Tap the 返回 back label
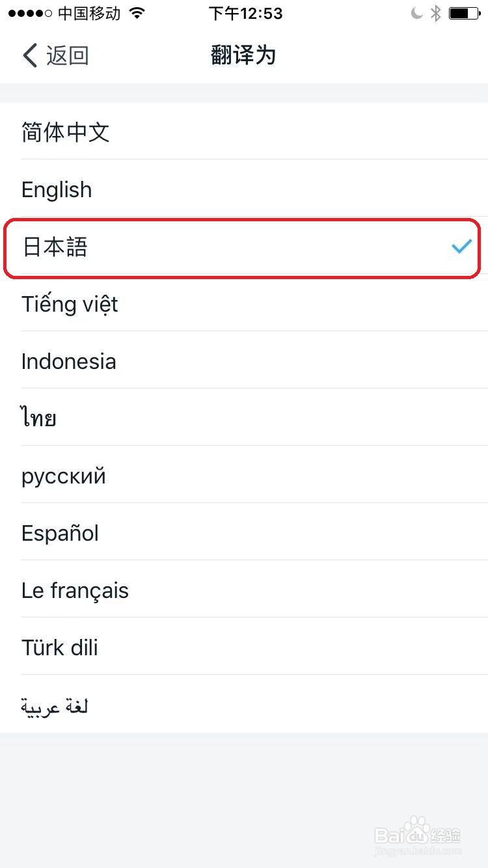Screen dimensions: 488x868 [x=67, y=55]
